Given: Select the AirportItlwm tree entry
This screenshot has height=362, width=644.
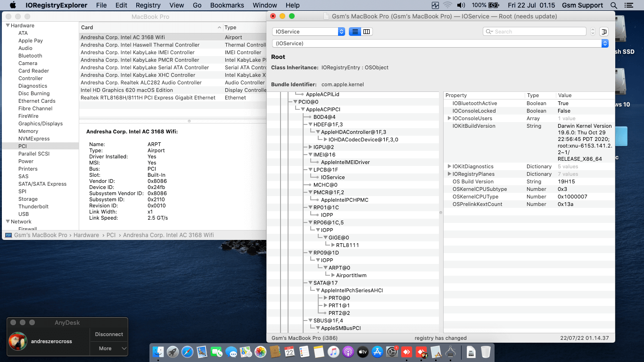Looking at the screenshot, I should point(351,275).
